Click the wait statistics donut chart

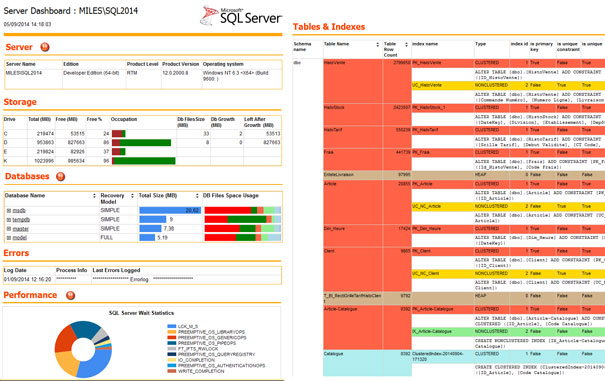pos(83,349)
